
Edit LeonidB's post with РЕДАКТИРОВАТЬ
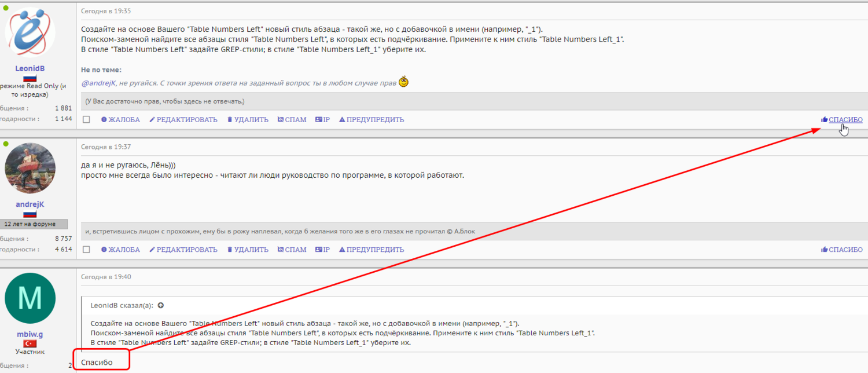[183, 120]
